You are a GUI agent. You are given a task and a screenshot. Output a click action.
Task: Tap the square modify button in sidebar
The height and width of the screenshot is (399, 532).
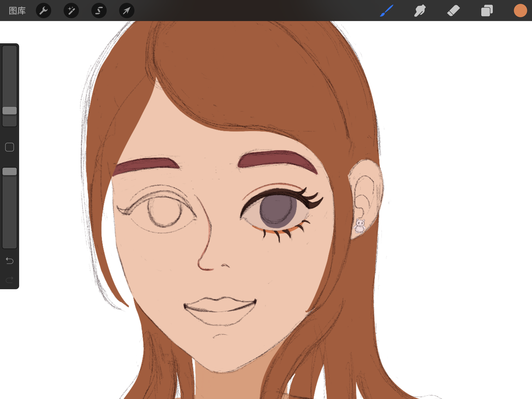[x=10, y=147]
